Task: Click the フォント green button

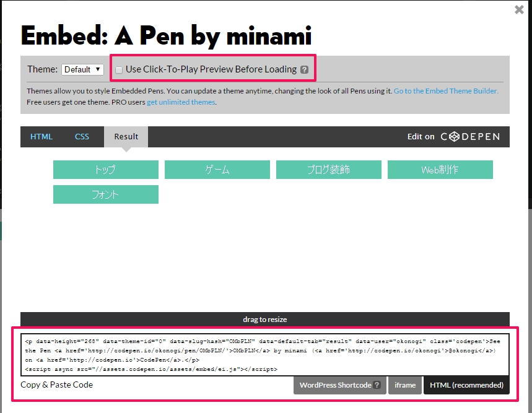Action: 106,194
